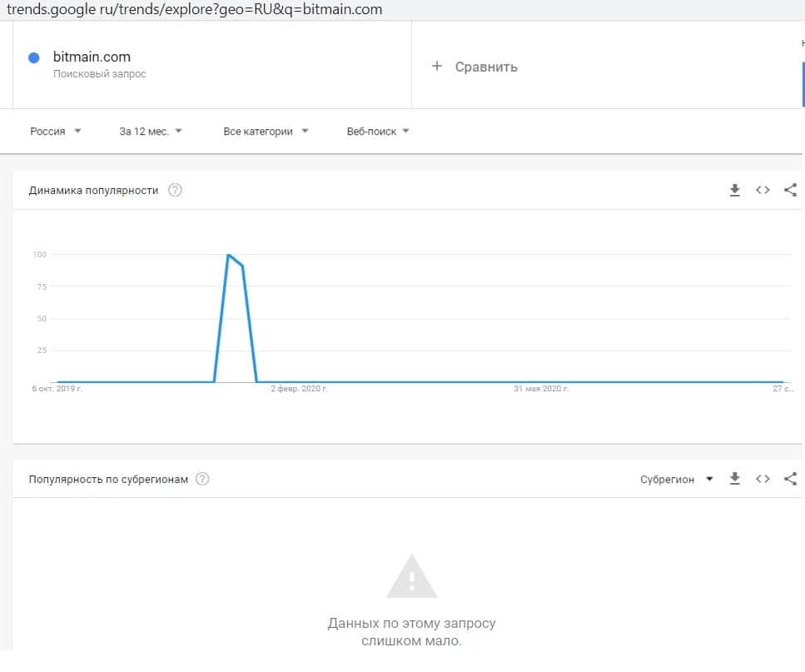The width and height of the screenshot is (805, 672).
Task: Click Сравнить to add comparison term
Action: (x=485, y=67)
